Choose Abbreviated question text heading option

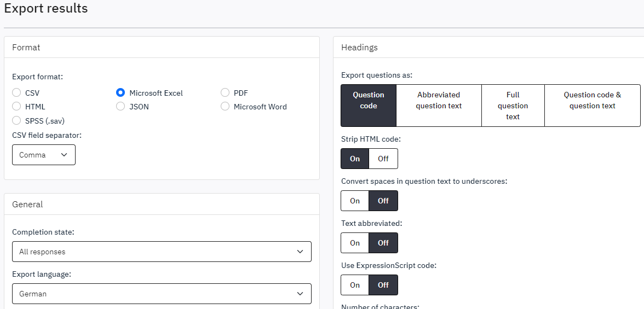click(439, 106)
